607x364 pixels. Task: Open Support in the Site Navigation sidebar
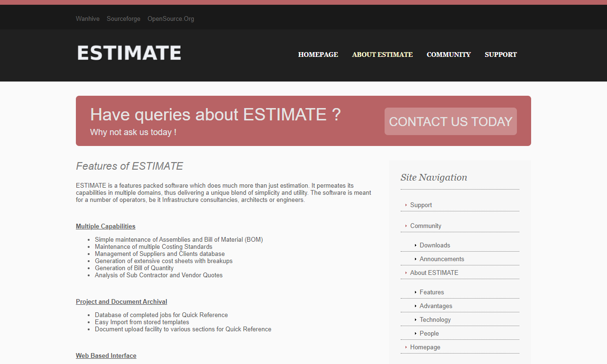421,205
